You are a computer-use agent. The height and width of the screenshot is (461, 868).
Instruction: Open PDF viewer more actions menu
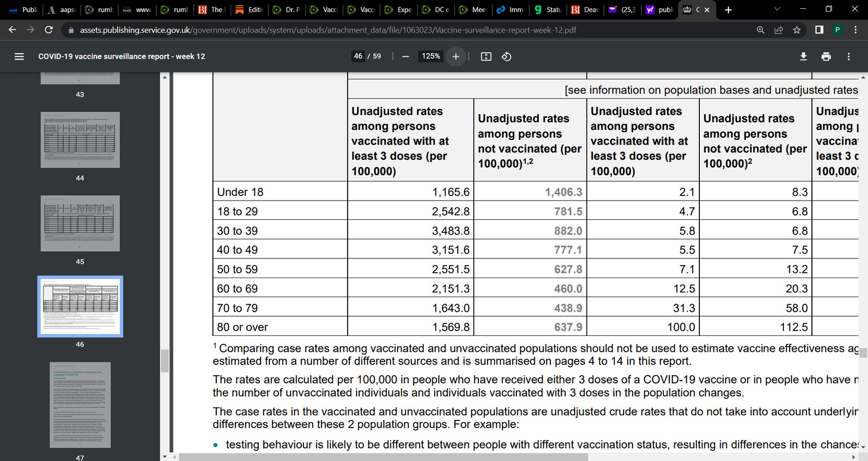click(849, 57)
